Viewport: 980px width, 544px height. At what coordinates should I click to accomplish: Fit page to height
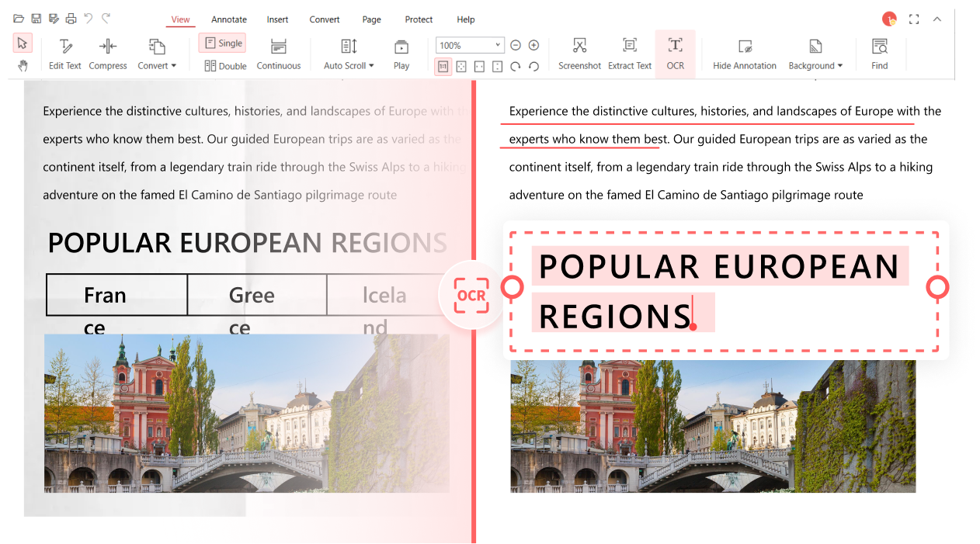498,67
